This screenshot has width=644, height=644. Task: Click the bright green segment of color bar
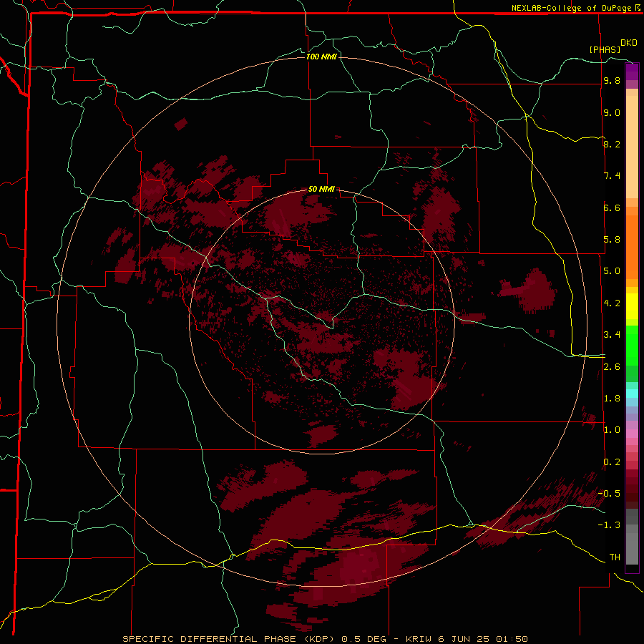tap(632, 345)
